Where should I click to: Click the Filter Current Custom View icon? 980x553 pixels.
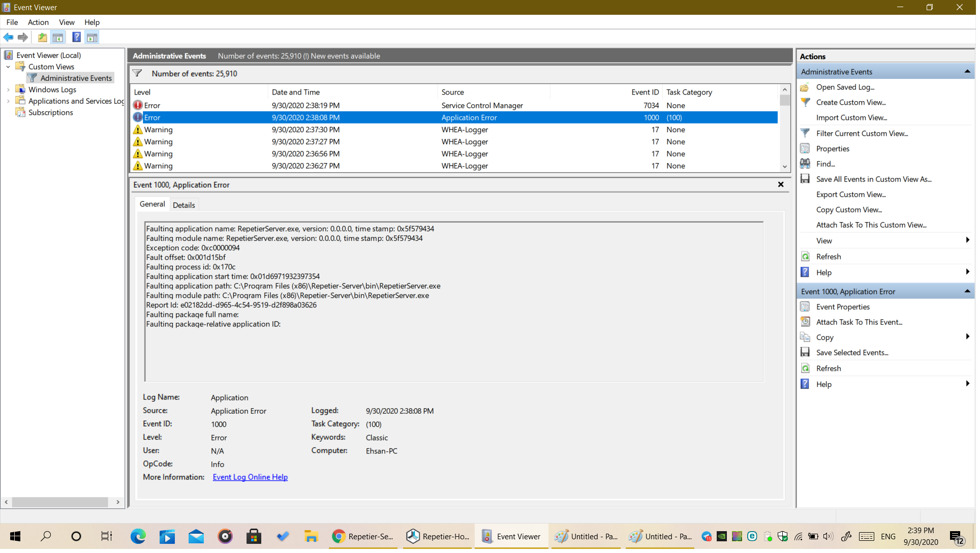pyautogui.click(x=806, y=133)
